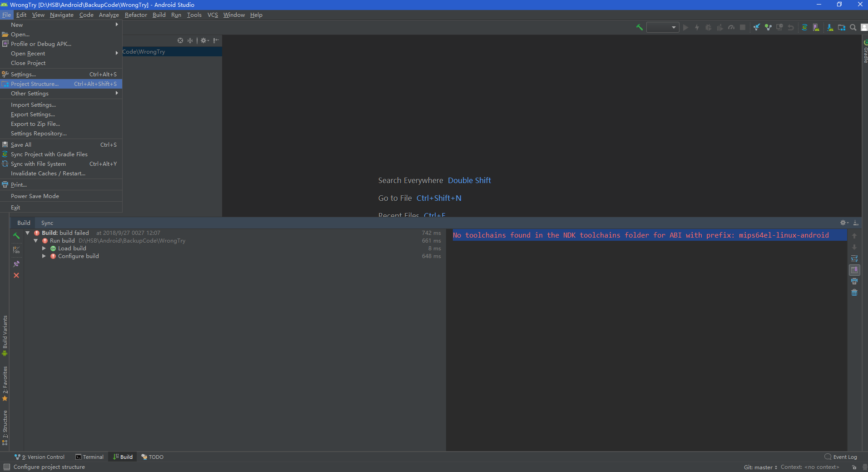Open the VCS menu

[213, 15]
